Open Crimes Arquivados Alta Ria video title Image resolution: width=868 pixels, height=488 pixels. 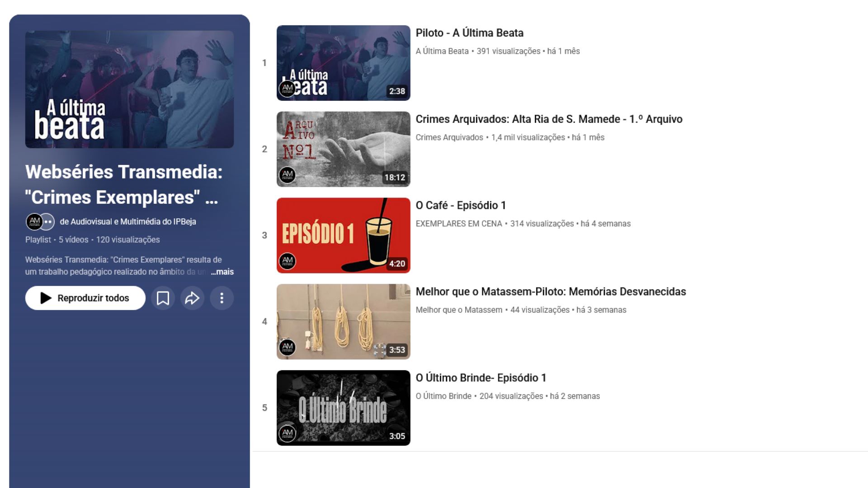(x=549, y=119)
